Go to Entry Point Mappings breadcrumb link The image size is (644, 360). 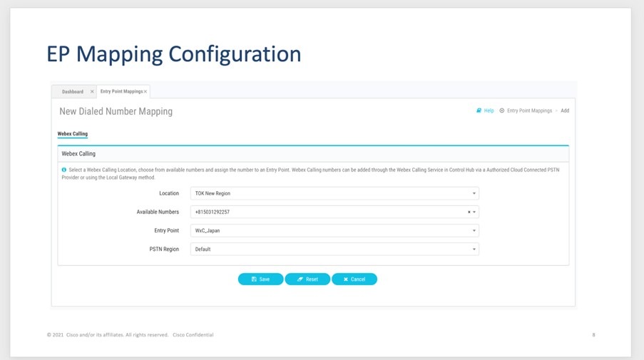click(529, 111)
